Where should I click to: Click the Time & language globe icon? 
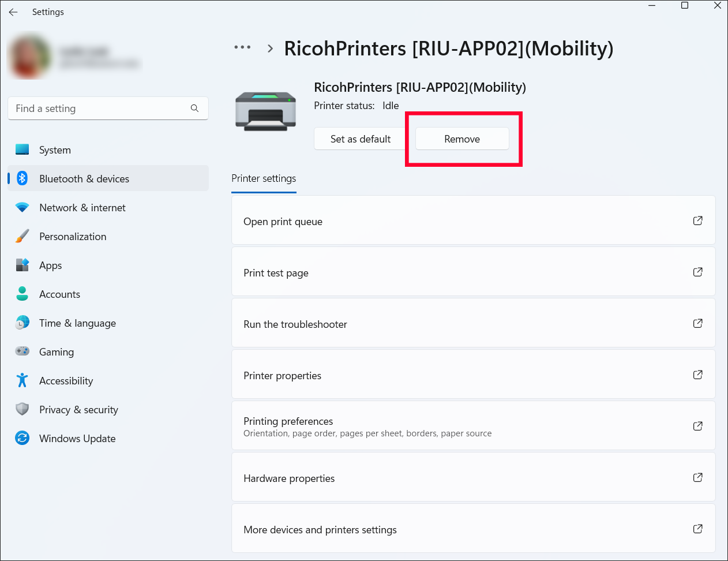(x=22, y=323)
